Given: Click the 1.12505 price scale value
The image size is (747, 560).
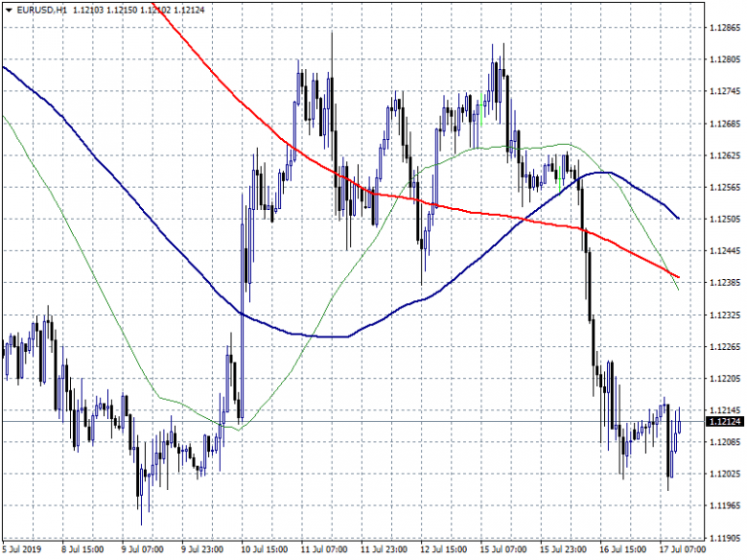Looking at the screenshot, I should pyautogui.click(x=723, y=220).
